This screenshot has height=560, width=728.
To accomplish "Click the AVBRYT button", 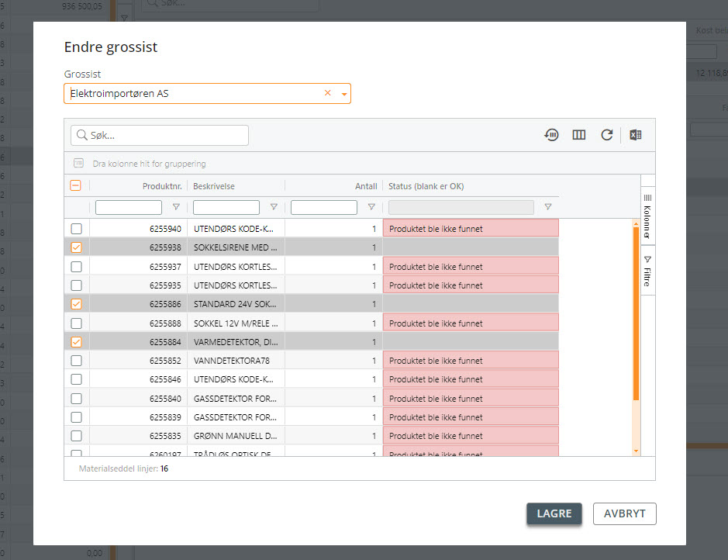I will click(x=624, y=513).
